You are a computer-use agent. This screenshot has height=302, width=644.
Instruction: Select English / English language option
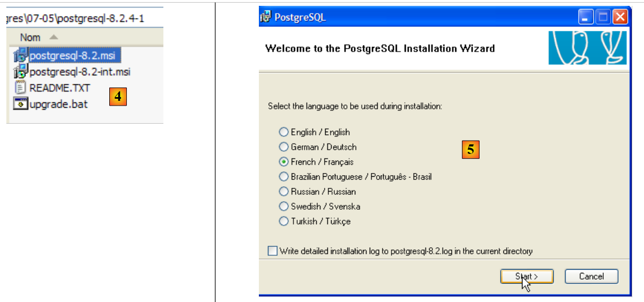click(284, 132)
